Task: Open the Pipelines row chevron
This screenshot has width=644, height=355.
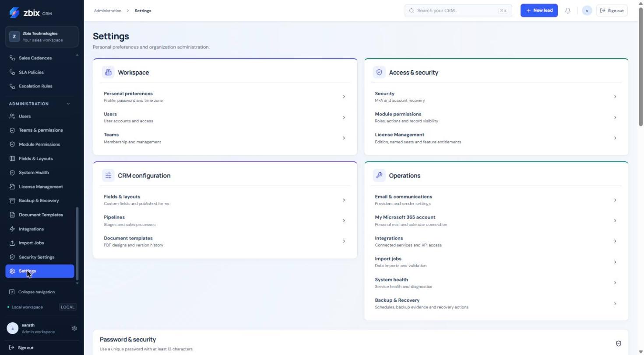Action: (344, 221)
